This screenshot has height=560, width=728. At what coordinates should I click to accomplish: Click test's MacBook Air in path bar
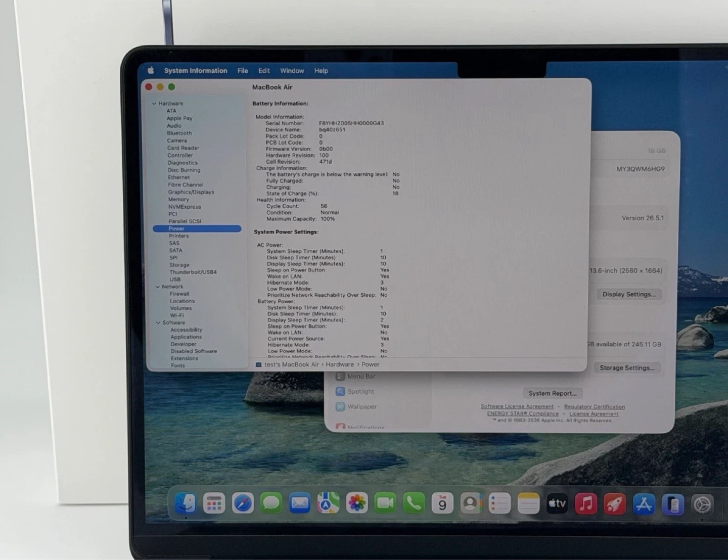(292, 364)
